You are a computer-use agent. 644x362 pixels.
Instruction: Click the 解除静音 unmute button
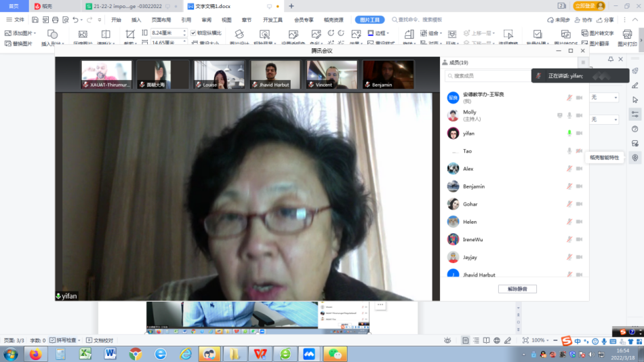(517, 289)
